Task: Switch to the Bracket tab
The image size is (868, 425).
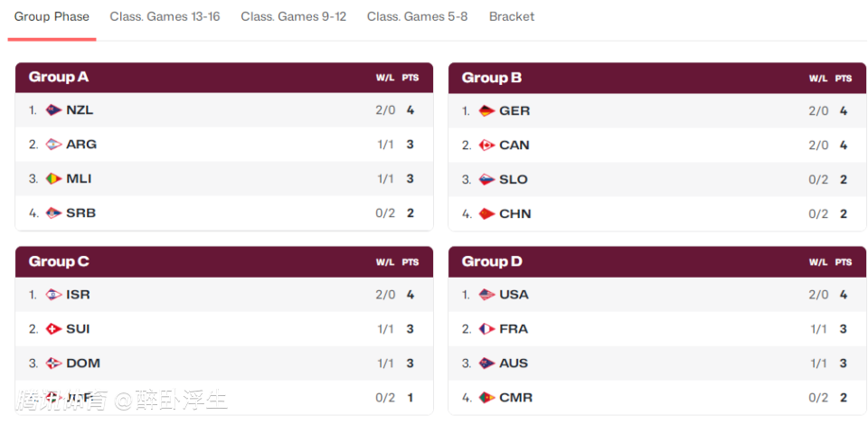Action: [512, 16]
